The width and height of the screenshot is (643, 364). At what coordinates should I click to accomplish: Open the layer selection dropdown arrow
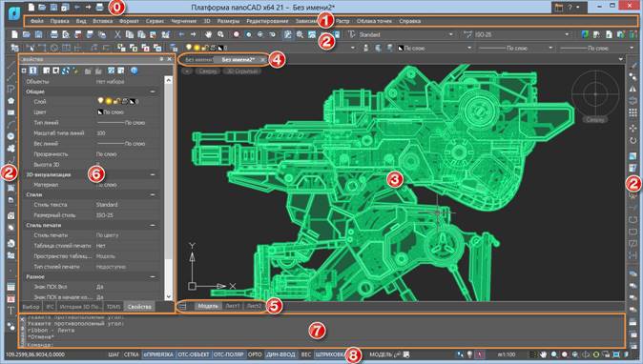[x=352, y=49]
